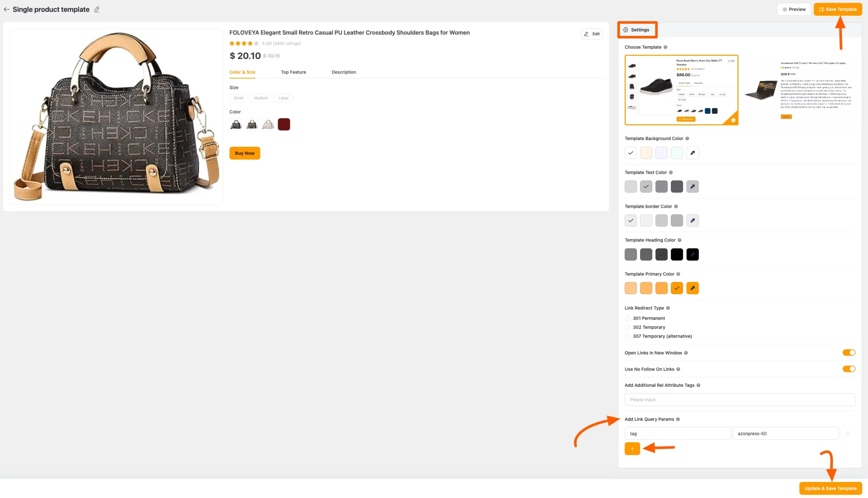This screenshot has width=868, height=498.
Task: Switch to the Top Feature tab
Action: point(293,72)
